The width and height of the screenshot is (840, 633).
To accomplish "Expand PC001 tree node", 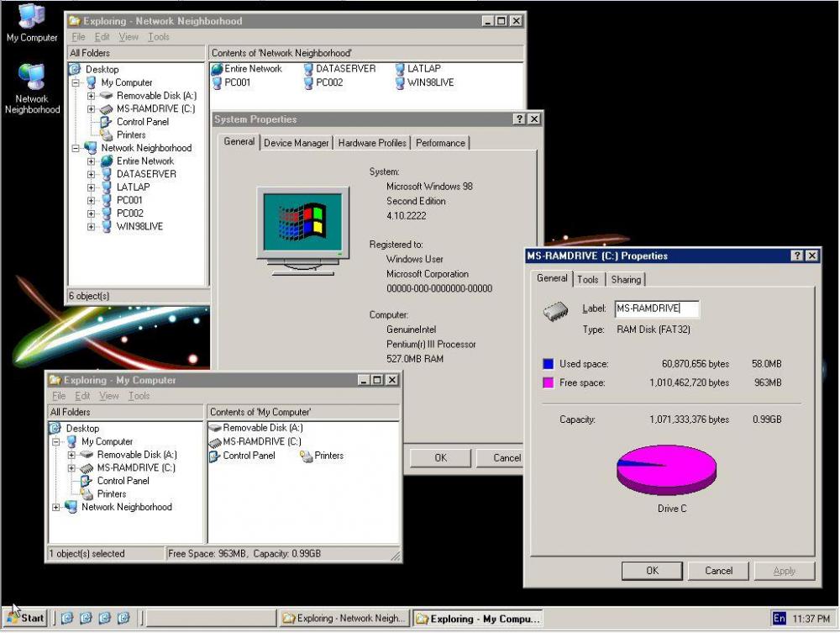I will [x=91, y=200].
